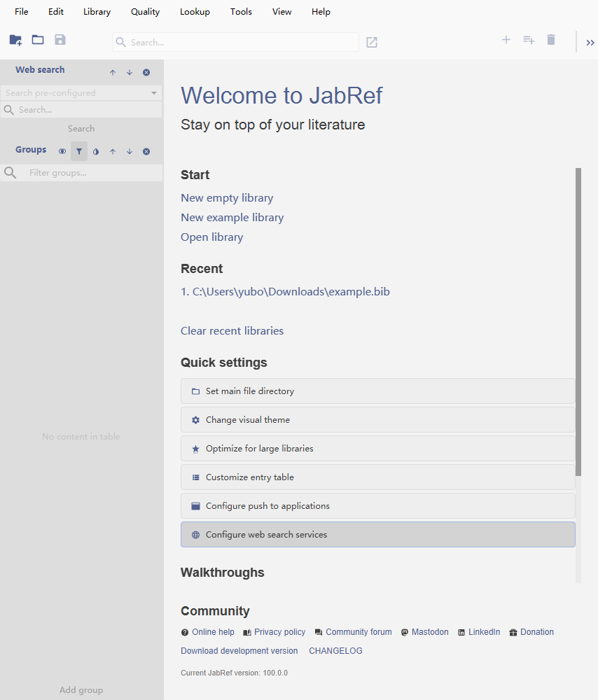This screenshot has width=598, height=700.
Task: Click the Web search panel title
Action: [40, 69]
